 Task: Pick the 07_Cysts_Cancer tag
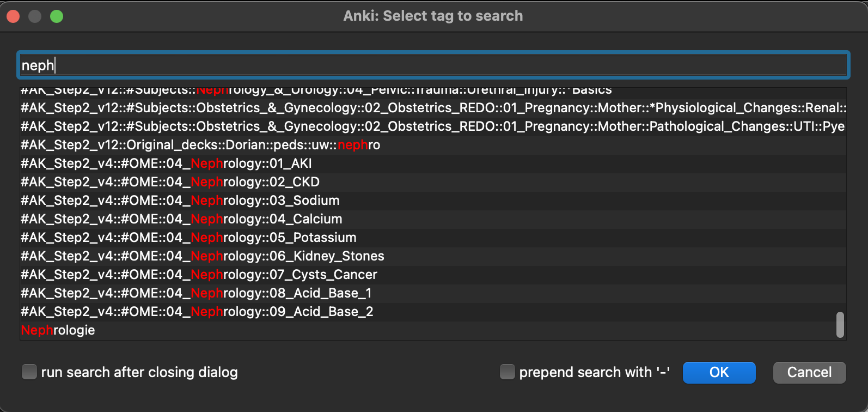[x=199, y=275]
